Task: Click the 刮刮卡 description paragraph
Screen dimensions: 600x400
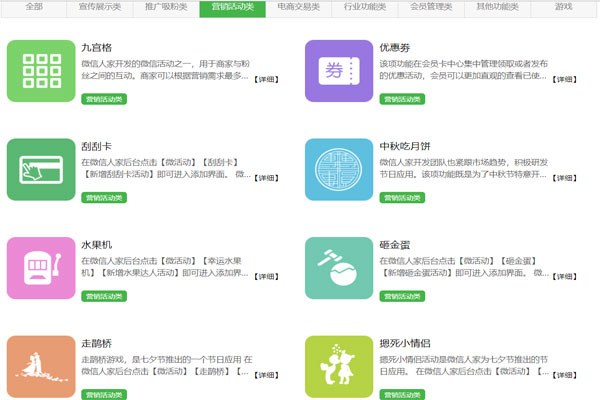Action: click(x=166, y=168)
